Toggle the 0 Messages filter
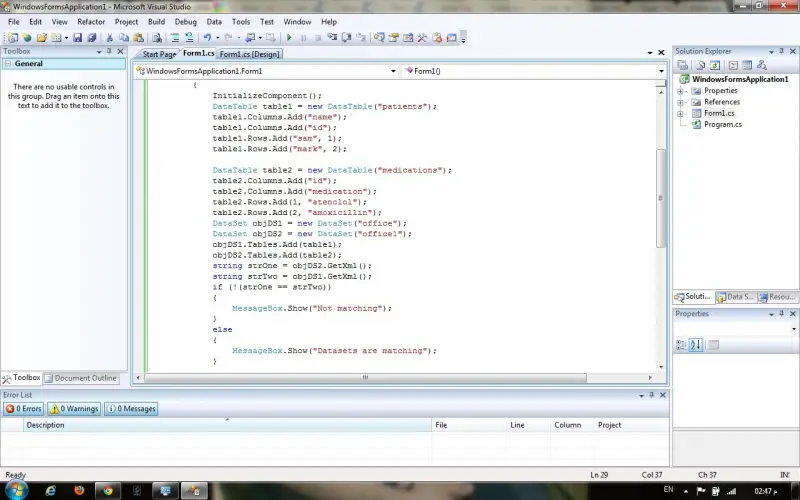This screenshot has height=500, width=800. [x=131, y=409]
